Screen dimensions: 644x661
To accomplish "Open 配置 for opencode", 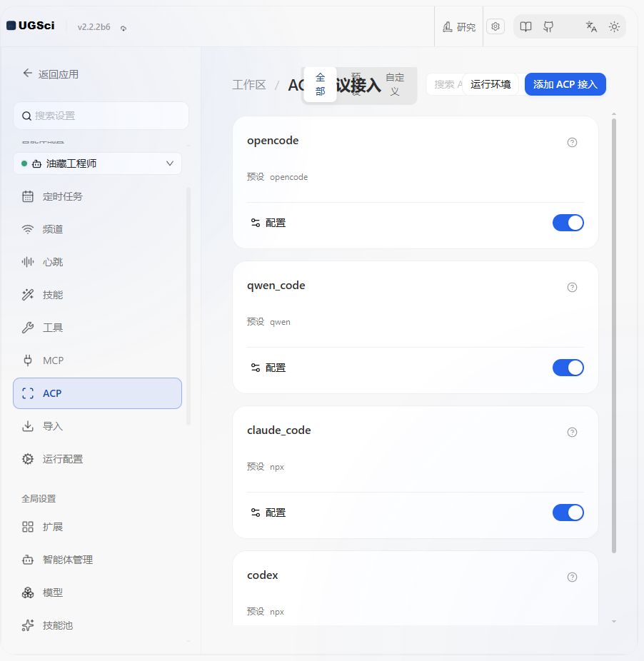I will 268,223.
